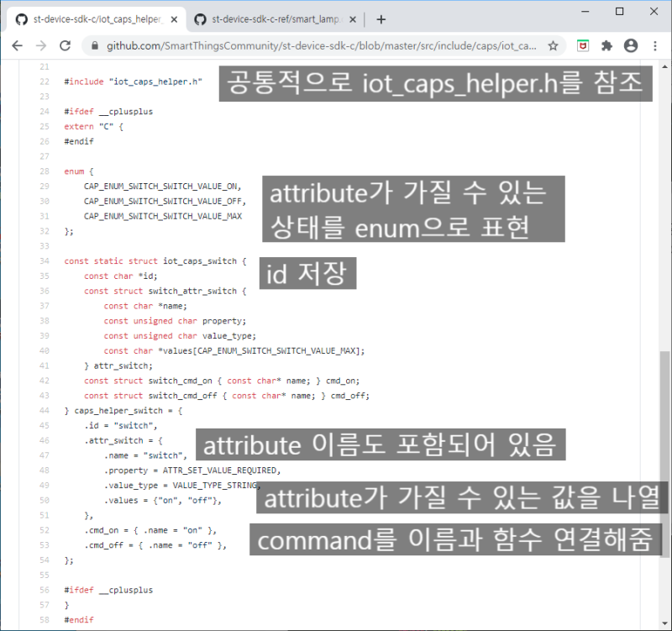Select line number 44
The width and height of the screenshot is (672, 631).
click(x=45, y=410)
